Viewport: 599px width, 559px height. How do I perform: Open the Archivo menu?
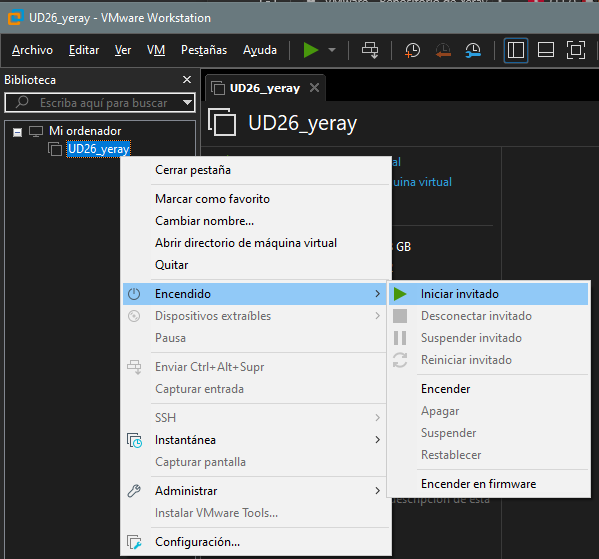point(32,50)
